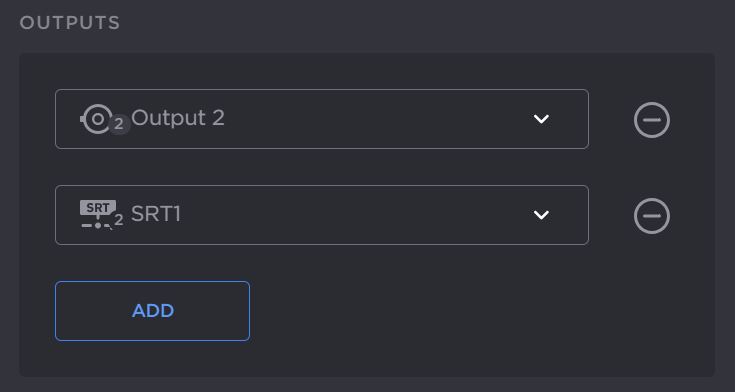
Task: Click empty space in the SRT1 field
Action: coord(356,215)
